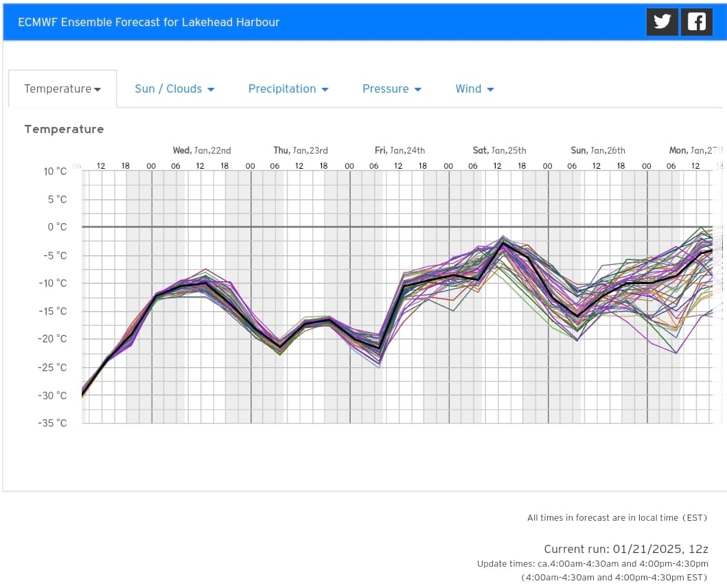The image size is (727, 588).
Task: Open the Precipitation tab
Action: click(288, 89)
